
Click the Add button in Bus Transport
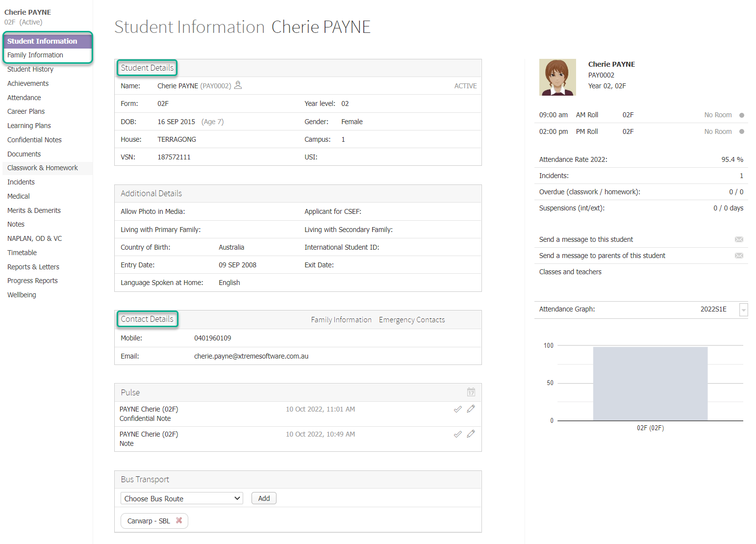[x=264, y=498]
